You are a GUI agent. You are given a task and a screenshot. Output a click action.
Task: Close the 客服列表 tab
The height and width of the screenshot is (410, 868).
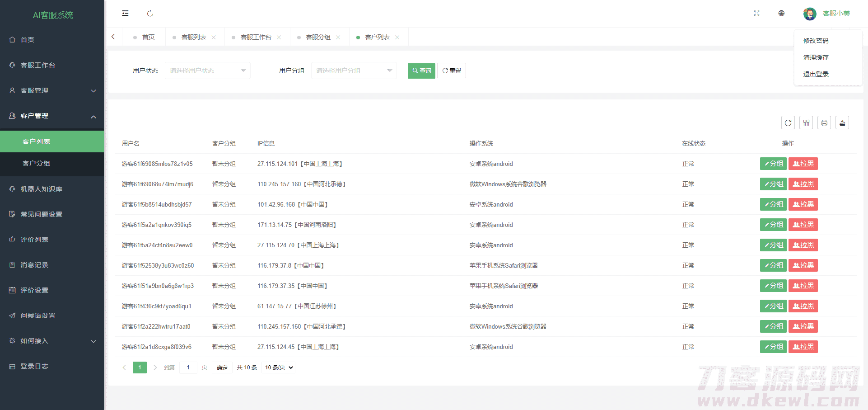(x=214, y=37)
